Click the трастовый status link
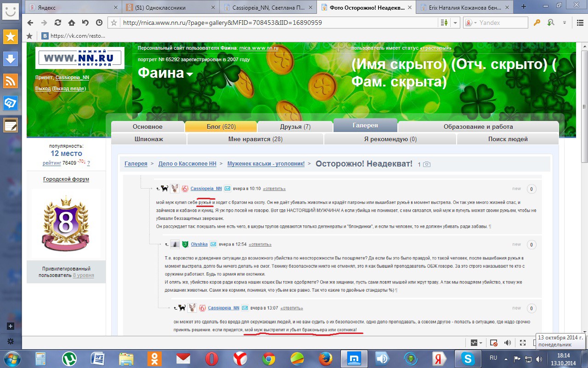This screenshot has height=368, width=588. tap(435, 48)
